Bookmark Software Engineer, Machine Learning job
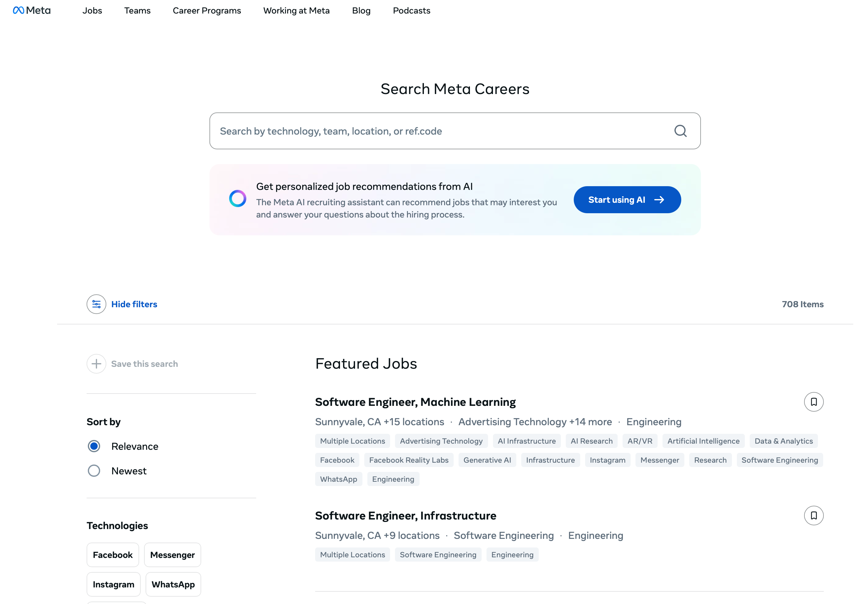The image size is (868, 604). coord(814,402)
